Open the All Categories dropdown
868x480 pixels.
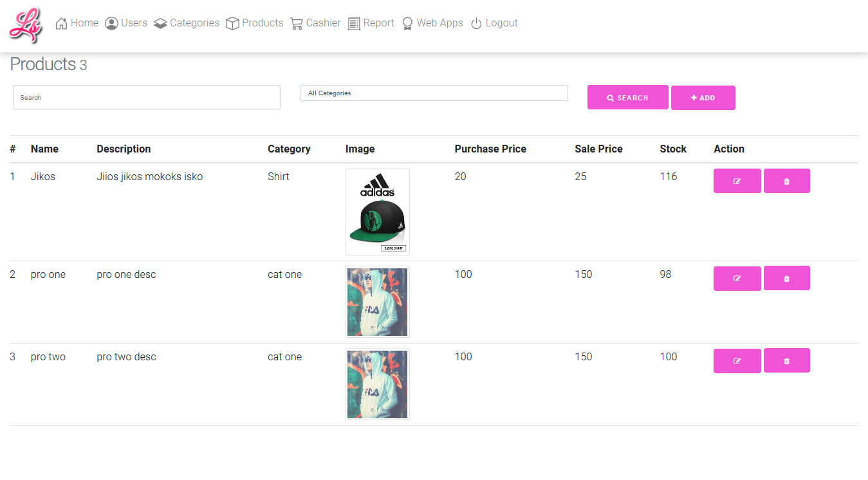point(434,93)
